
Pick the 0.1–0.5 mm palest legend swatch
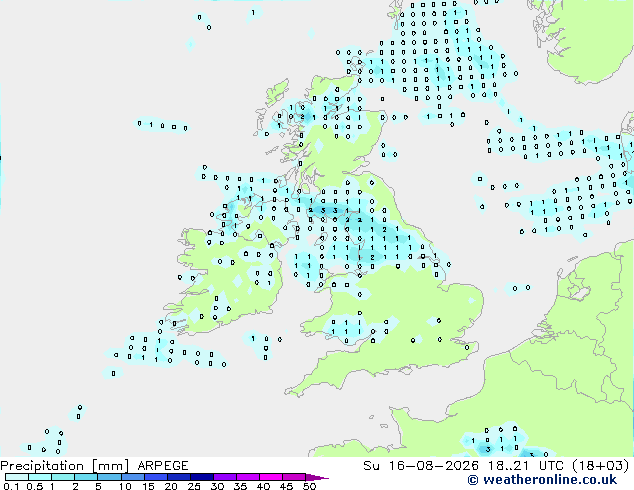(x=17, y=477)
